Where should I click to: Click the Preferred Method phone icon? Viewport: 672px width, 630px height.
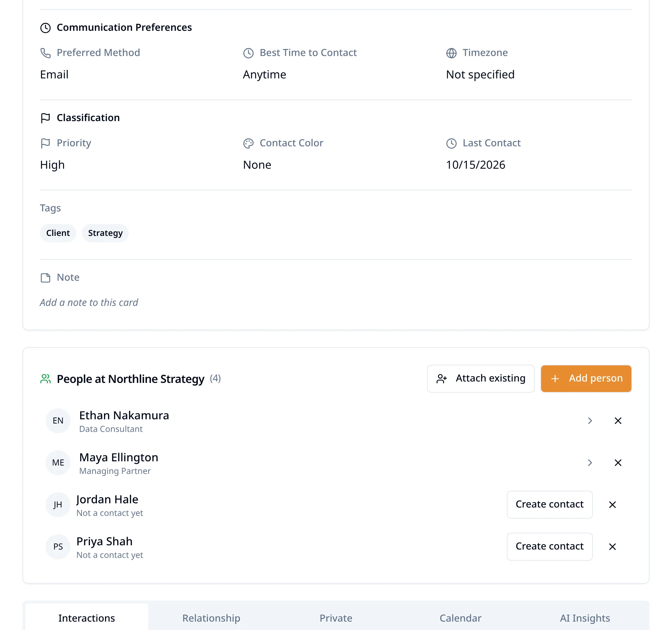(45, 53)
